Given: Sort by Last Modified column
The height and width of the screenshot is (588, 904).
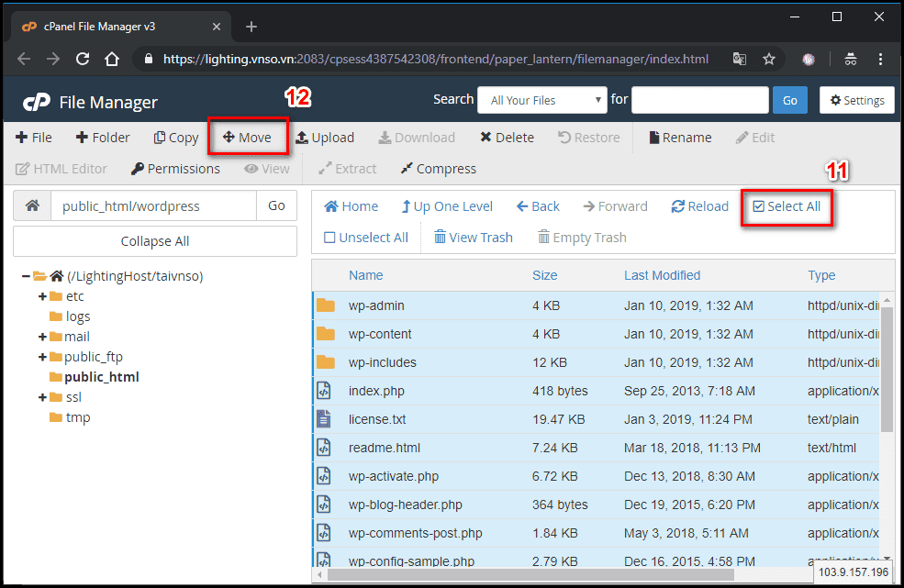Looking at the screenshot, I should point(662,275).
